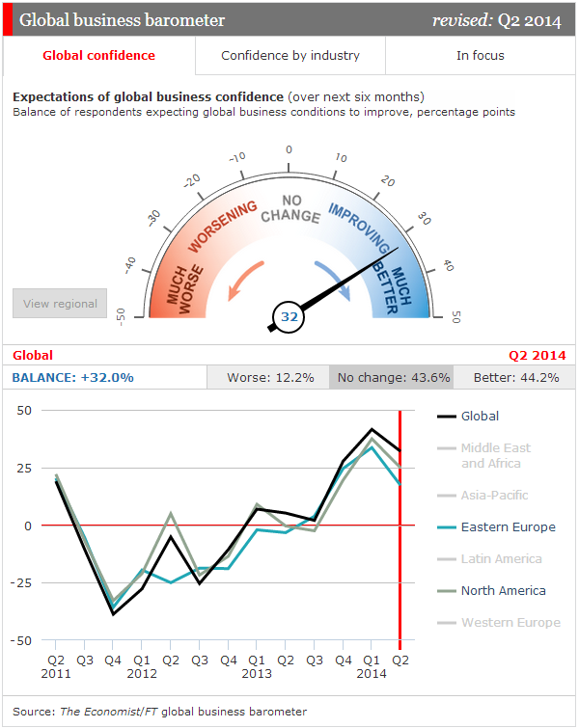
Task: Switch to Global confidence tab
Action: pyautogui.click(x=98, y=56)
